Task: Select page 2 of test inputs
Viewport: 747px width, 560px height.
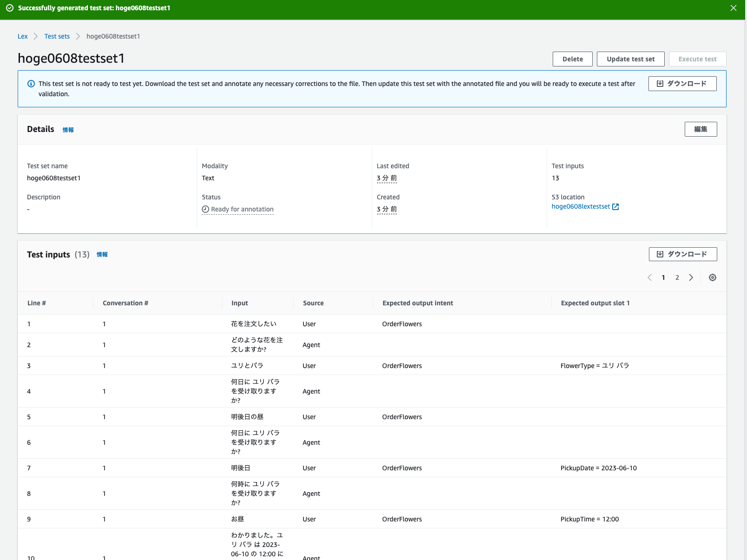Action: 677,277
